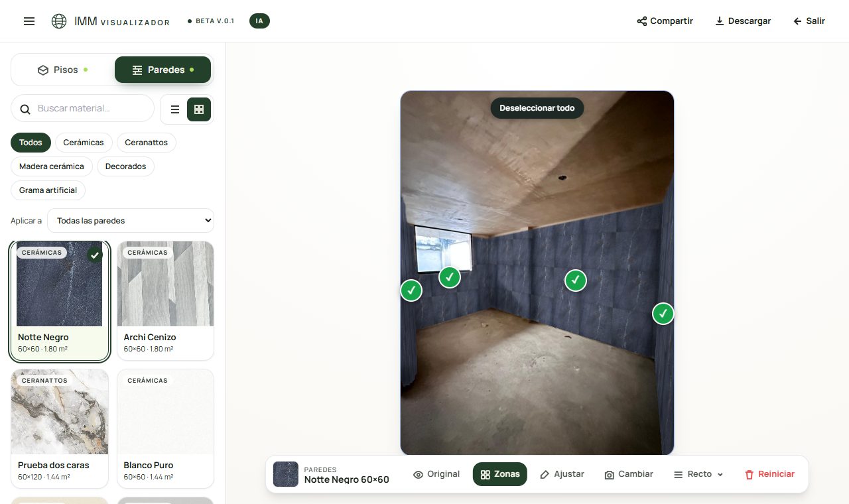Toggle the window wall zone checkmark
This screenshot has height=504, width=849.
450,277
